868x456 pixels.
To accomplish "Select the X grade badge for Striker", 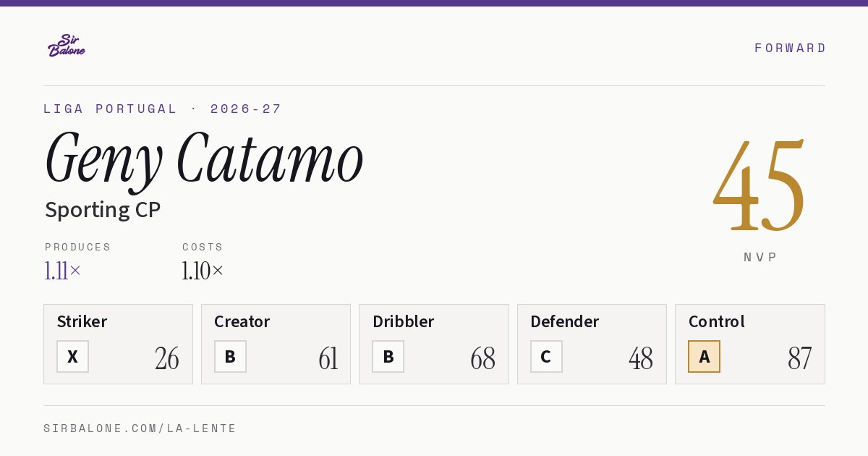I will click(72, 356).
